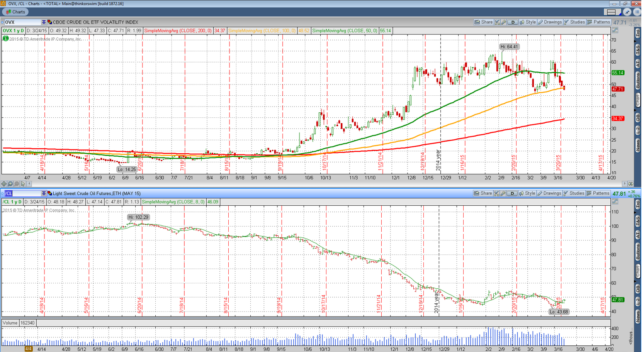Open the list menu icon top right

[x=637, y=12]
